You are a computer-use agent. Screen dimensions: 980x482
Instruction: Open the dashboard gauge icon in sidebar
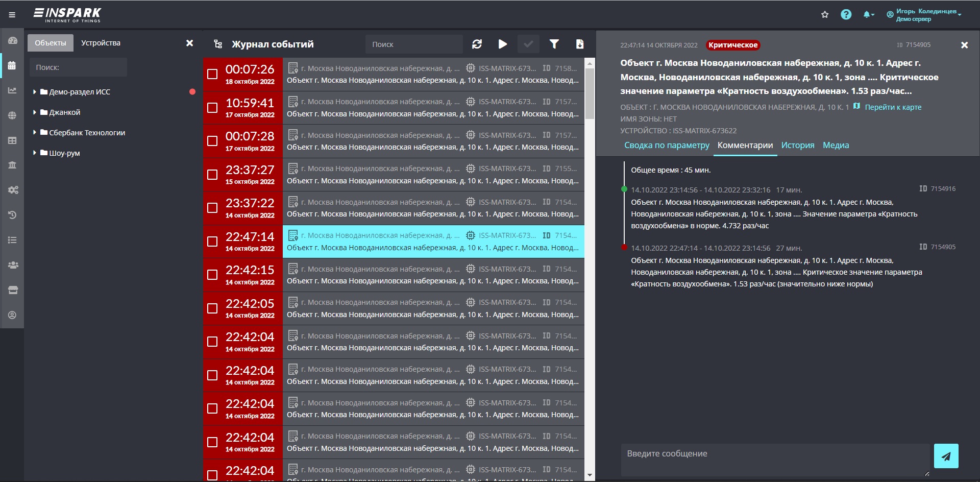13,41
